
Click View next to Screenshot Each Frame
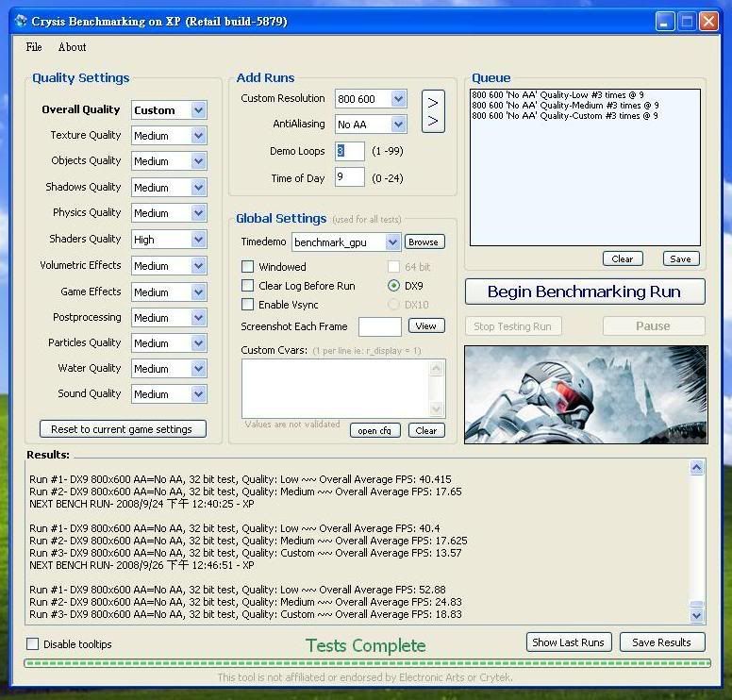coord(426,325)
